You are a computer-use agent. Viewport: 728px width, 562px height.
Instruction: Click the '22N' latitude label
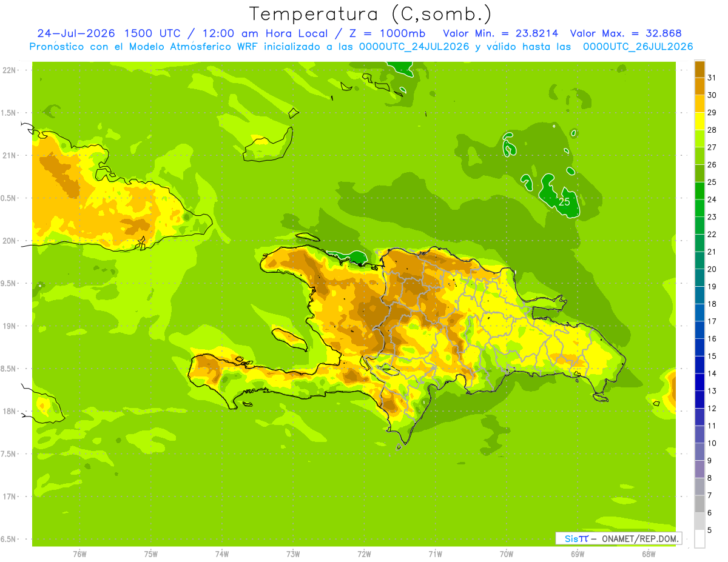point(8,70)
